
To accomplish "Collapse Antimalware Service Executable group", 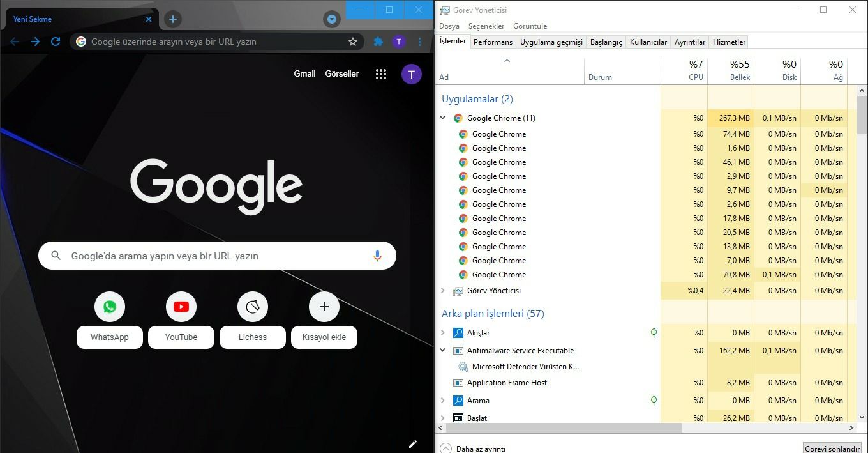I will 443,350.
